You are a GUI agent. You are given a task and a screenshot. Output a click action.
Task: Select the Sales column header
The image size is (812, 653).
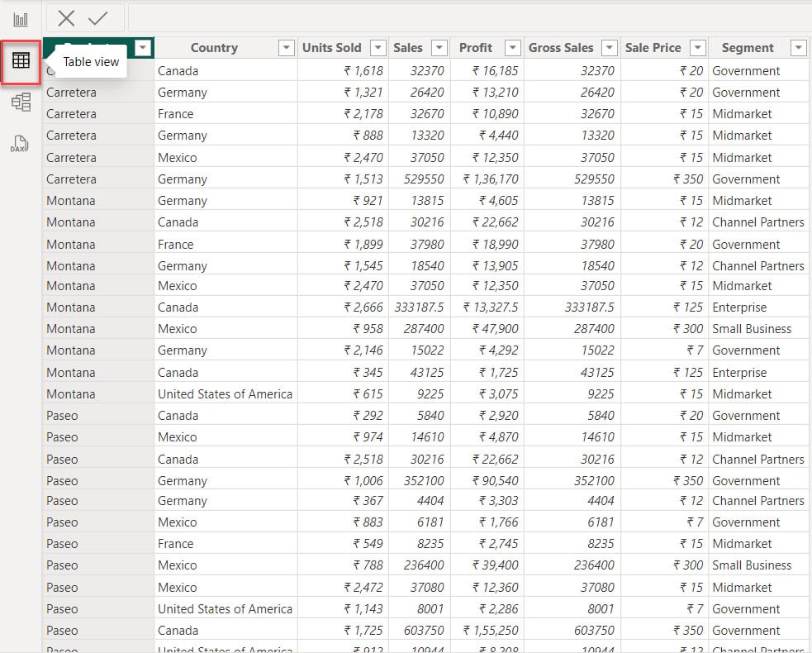pyautogui.click(x=408, y=48)
